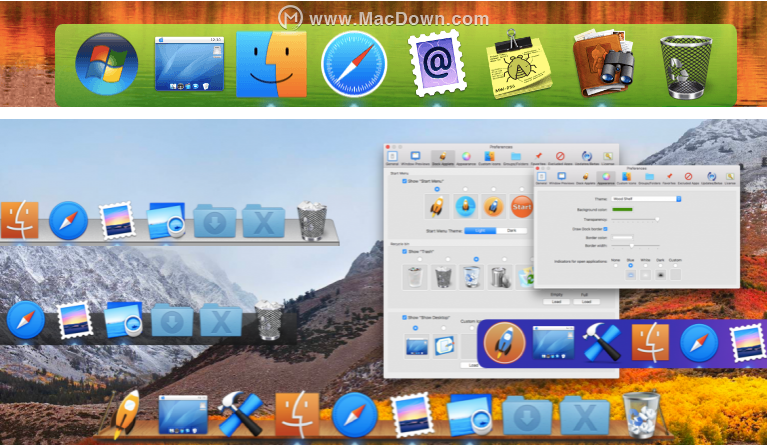Open Window Previews tab in front Preferences window

coord(562,178)
